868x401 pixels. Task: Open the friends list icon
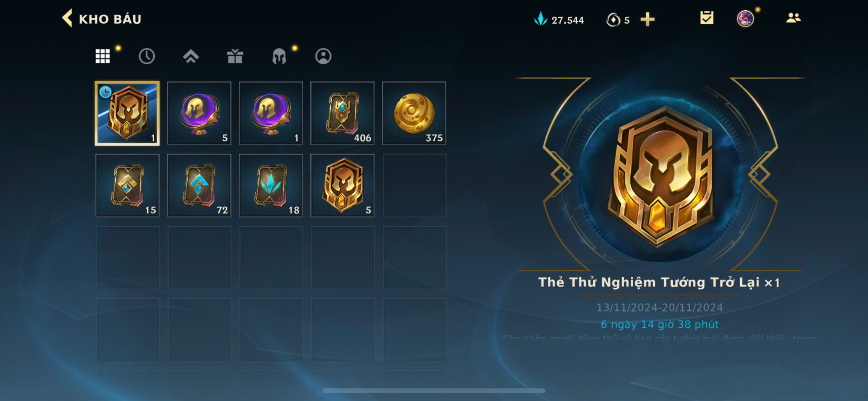click(793, 18)
